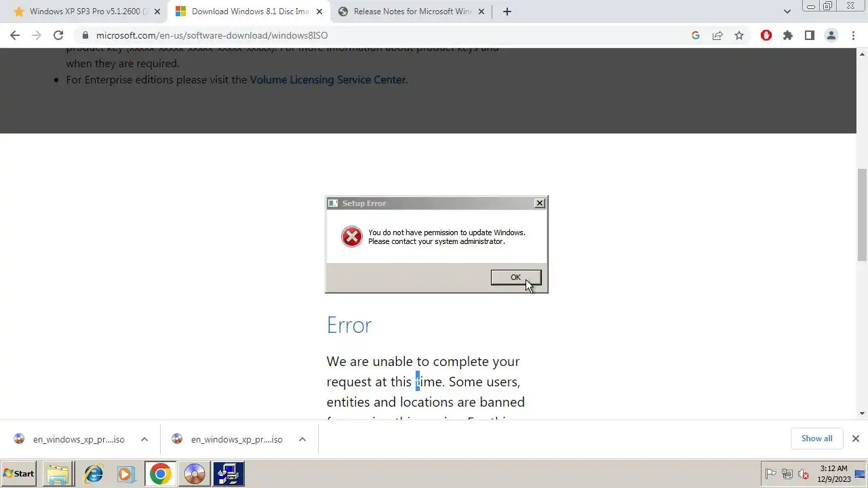
Task: Open the setup program taskbar icon
Action: (x=229, y=474)
